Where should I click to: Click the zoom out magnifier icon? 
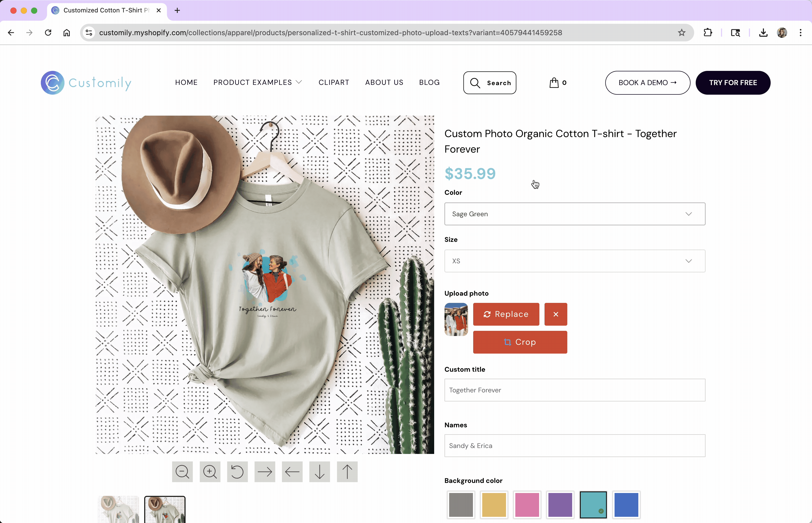tap(182, 472)
